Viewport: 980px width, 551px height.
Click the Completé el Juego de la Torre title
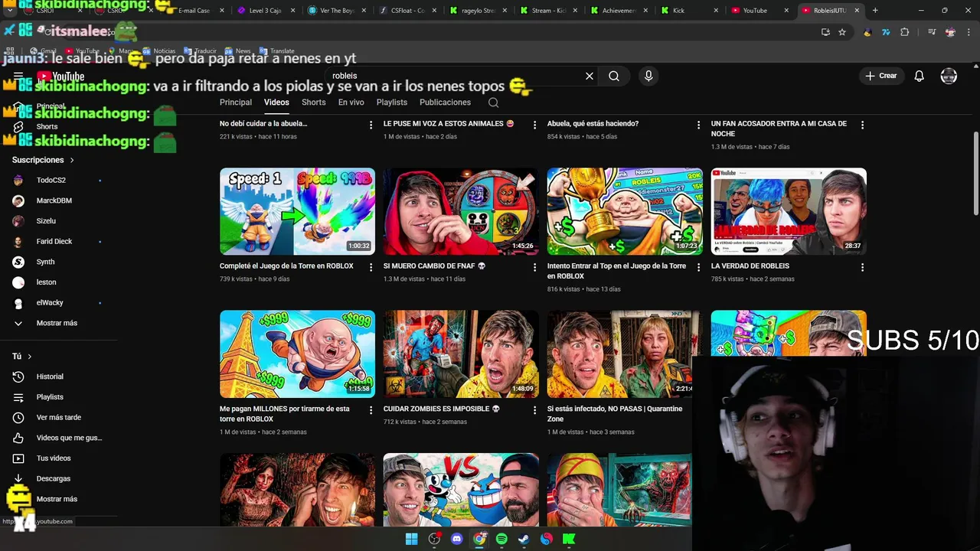pyautogui.click(x=286, y=266)
